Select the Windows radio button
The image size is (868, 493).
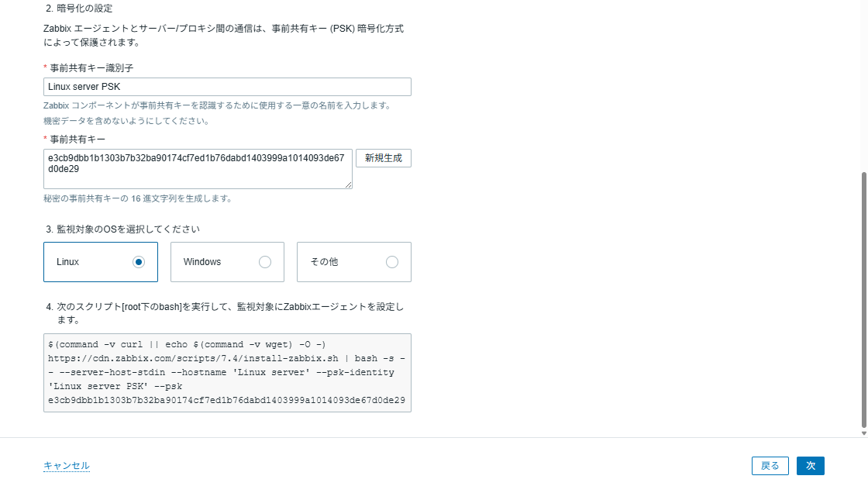pos(265,262)
